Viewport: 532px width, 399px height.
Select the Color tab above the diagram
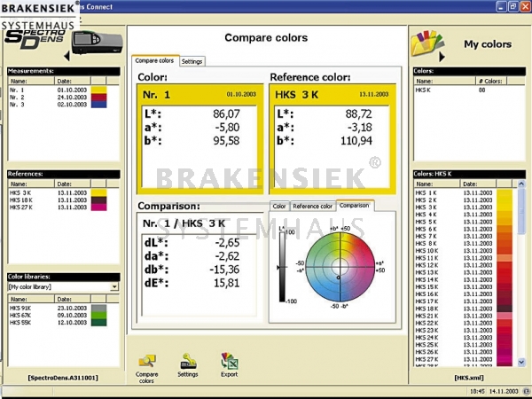[279, 206]
